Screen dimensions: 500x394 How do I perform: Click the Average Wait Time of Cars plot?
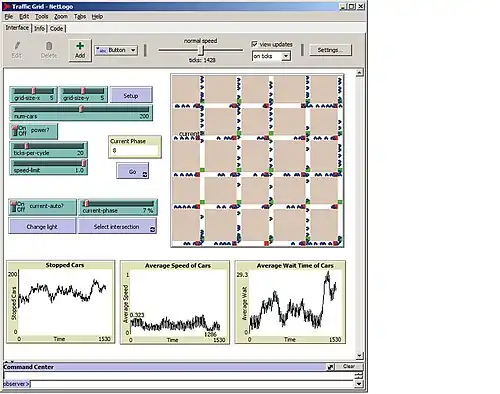pos(290,302)
